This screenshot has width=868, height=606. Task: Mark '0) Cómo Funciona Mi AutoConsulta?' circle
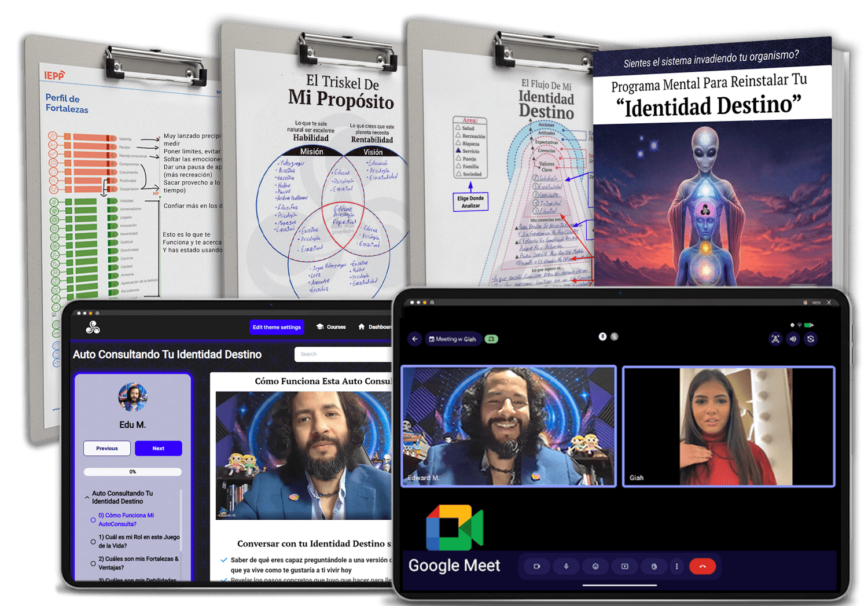pos(93,520)
